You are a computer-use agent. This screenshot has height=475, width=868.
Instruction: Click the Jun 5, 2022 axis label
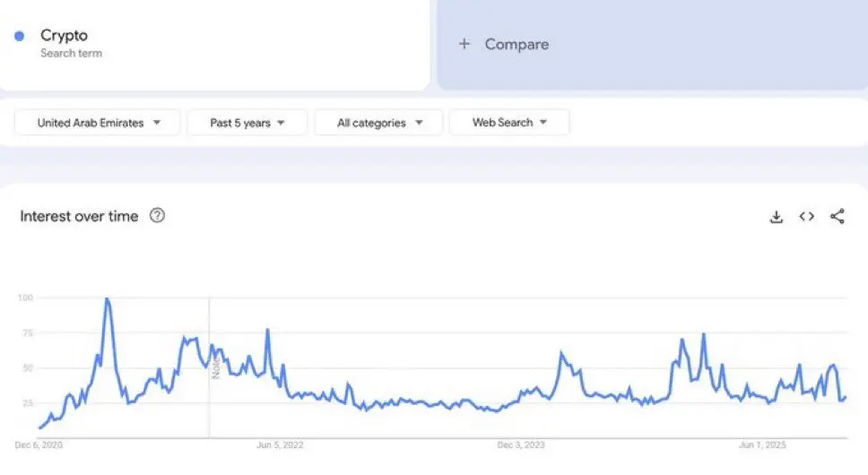[x=280, y=445]
